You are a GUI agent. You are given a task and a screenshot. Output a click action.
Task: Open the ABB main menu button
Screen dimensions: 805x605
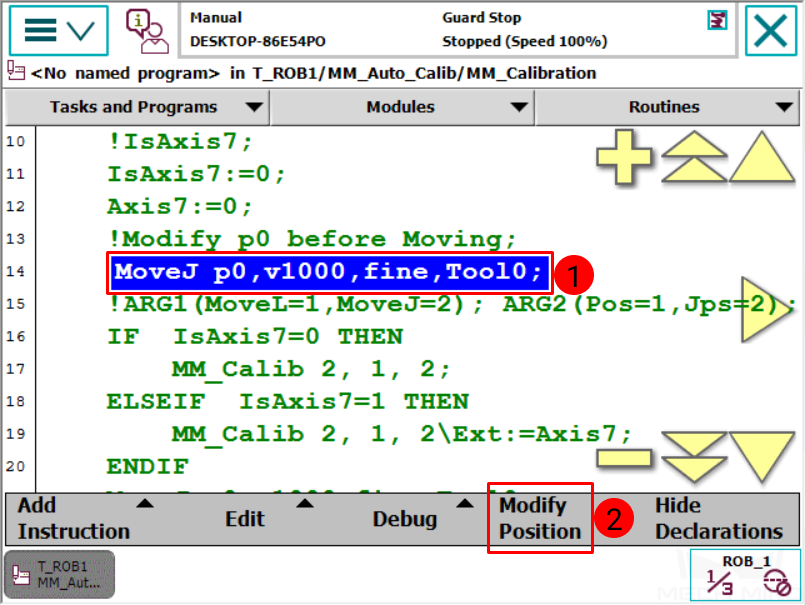point(59,31)
